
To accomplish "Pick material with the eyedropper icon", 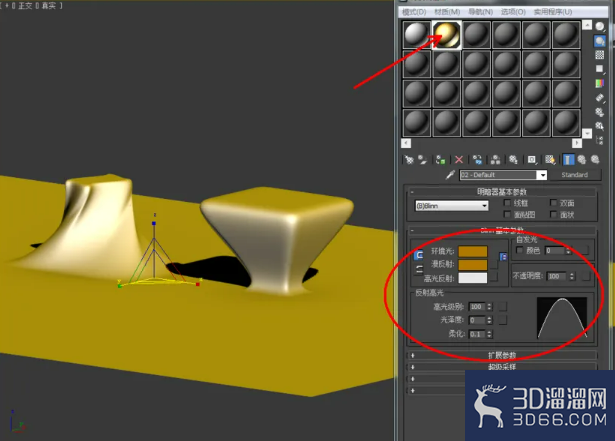I will pyautogui.click(x=450, y=175).
